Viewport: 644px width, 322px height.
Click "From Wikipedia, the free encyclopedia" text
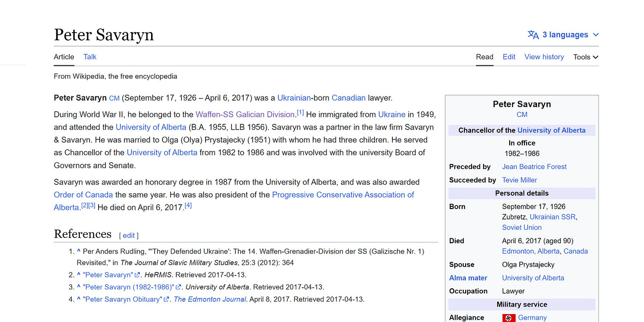coord(115,76)
